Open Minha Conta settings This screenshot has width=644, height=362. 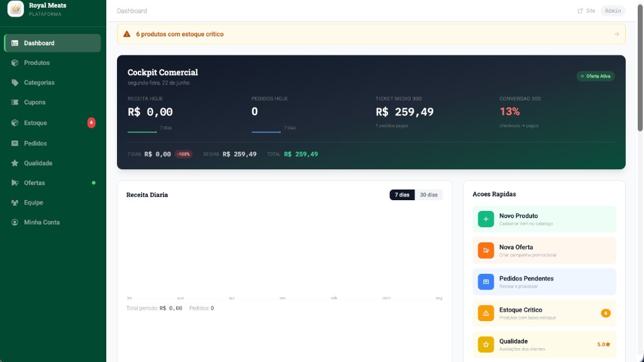click(52, 222)
